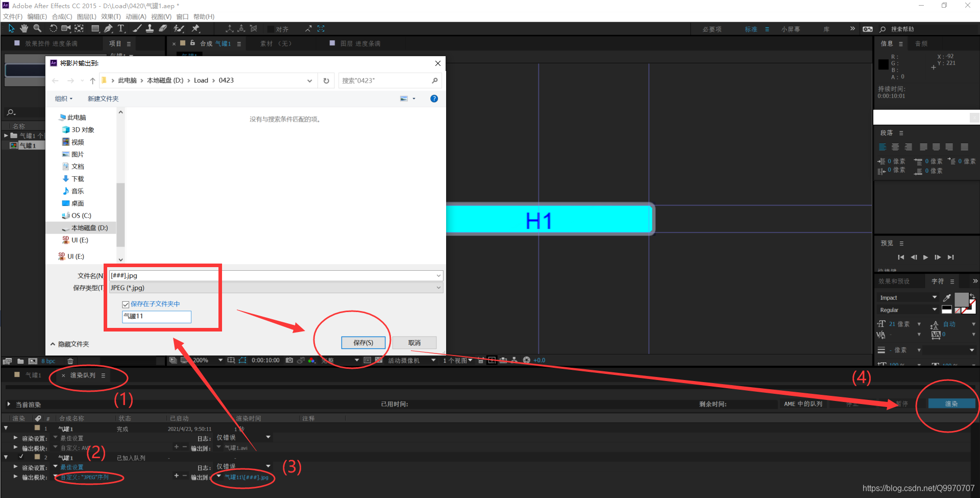Select the Rotation tool
Screen dimensions: 980x498
(x=53, y=29)
